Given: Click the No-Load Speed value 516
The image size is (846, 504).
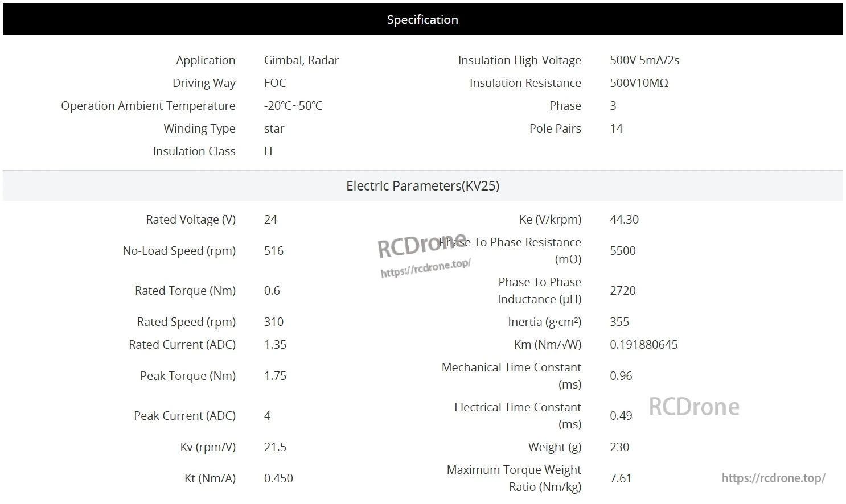Looking at the screenshot, I should pyautogui.click(x=274, y=251).
